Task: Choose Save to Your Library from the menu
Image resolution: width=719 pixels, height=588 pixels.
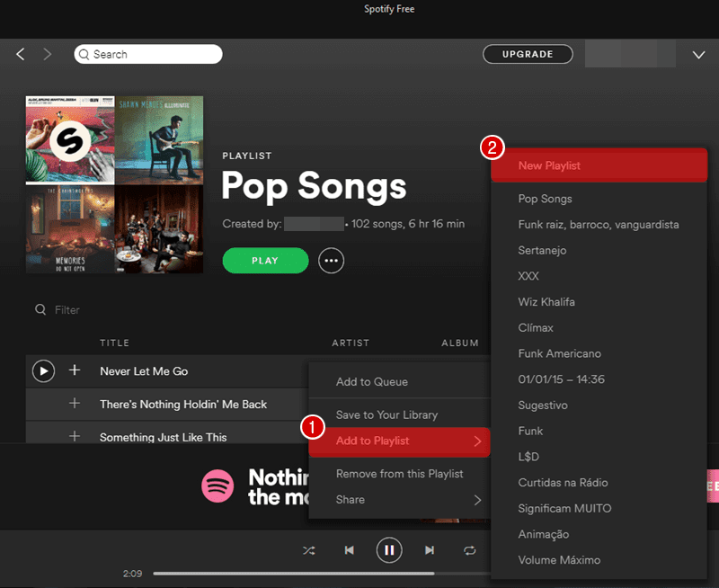Action: click(386, 414)
